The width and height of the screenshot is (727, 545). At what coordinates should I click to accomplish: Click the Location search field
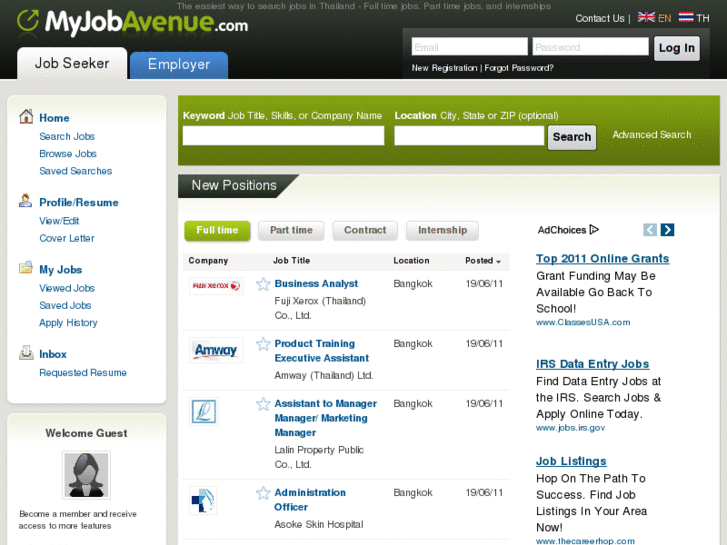coord(469,136)
